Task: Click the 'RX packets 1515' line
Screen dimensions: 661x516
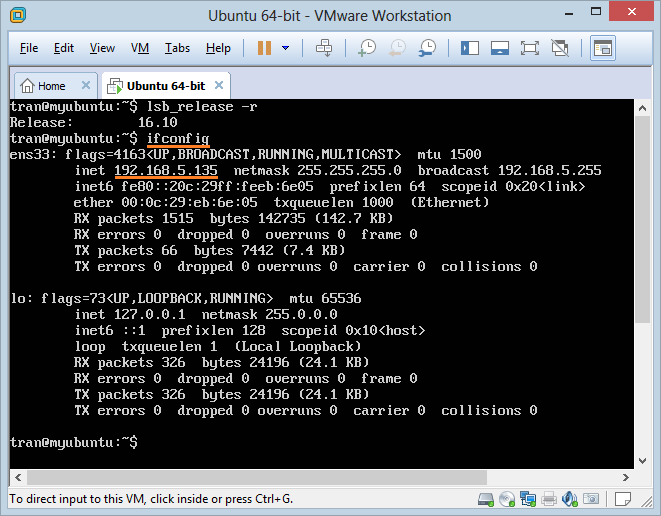Action: tap(233, 218)
